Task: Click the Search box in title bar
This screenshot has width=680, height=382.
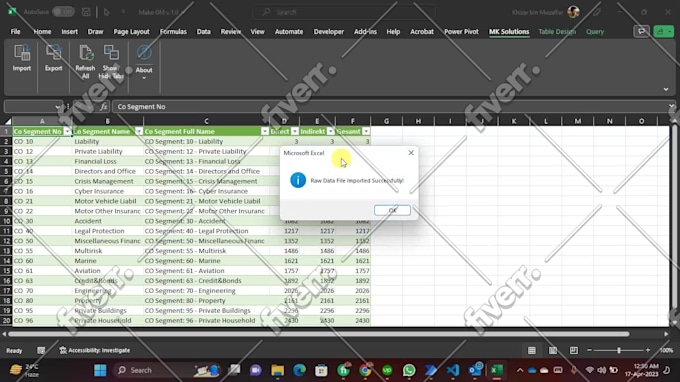Action: [344, 12]
